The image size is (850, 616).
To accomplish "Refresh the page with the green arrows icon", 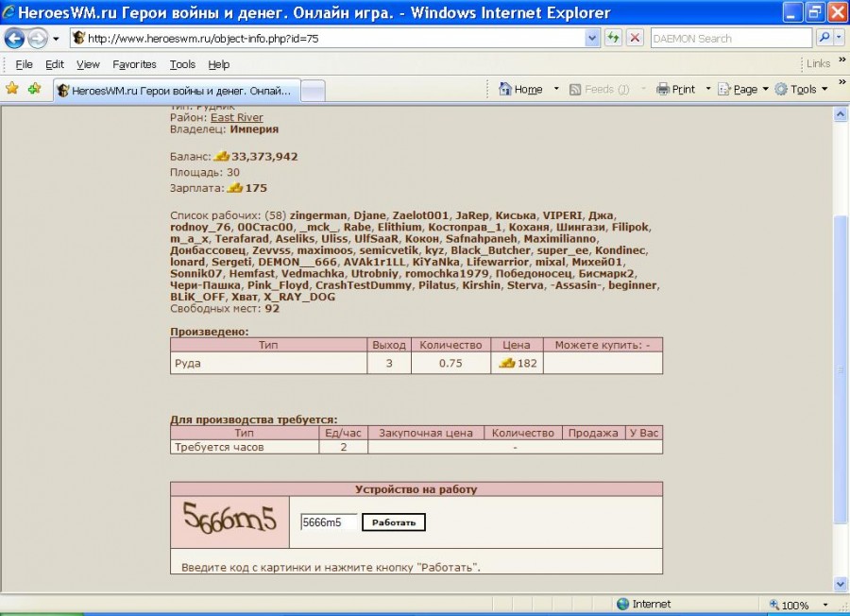I will [613, 38].
